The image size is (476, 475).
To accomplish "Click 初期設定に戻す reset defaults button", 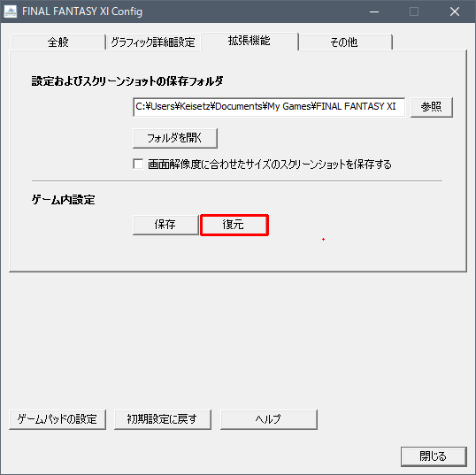I will (163, 419).
